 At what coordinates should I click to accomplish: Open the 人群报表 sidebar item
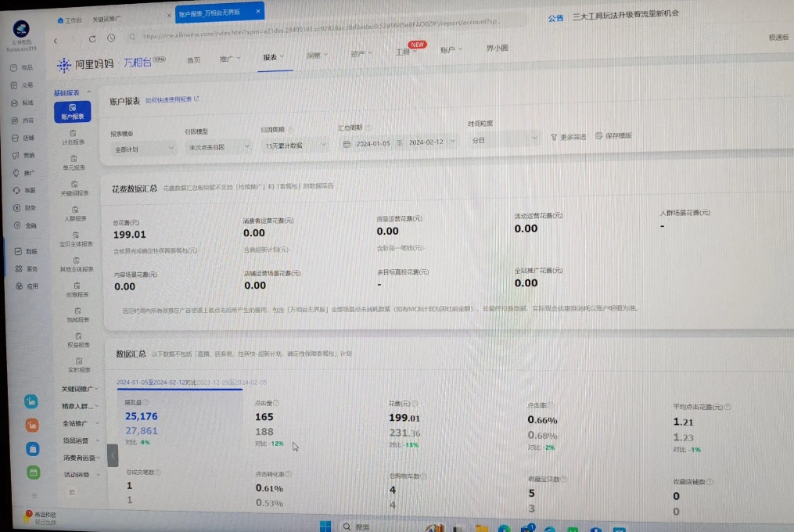[75, 214]
